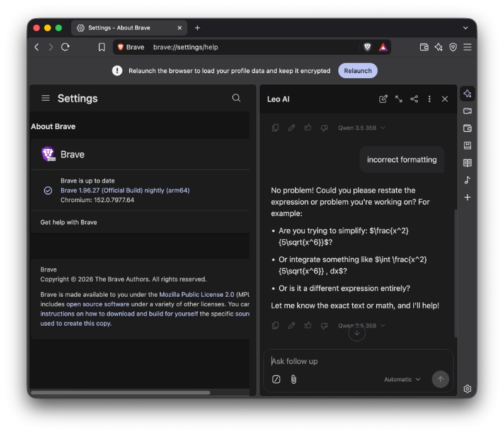The width and height of the screenshot is (504, 434).
Task: Open upper Qwen 3.5 35B model dropdown
Action: click(361, 128)
